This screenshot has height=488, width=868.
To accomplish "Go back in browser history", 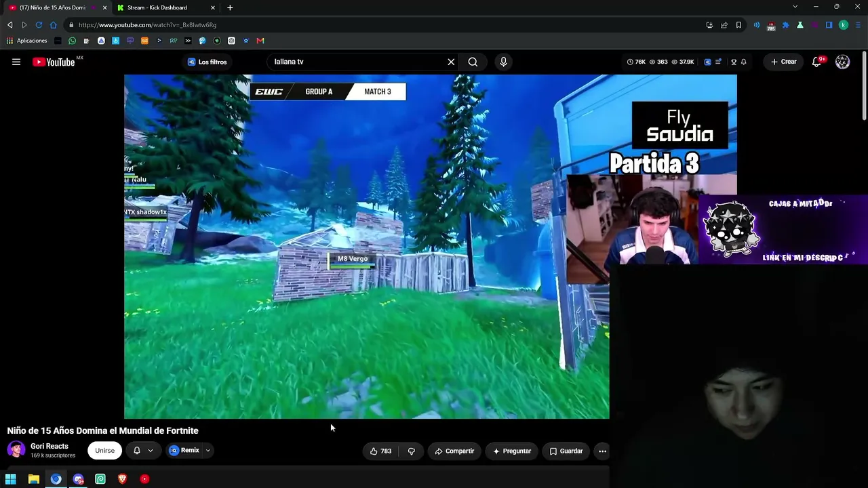I will [x=10, y=25].
